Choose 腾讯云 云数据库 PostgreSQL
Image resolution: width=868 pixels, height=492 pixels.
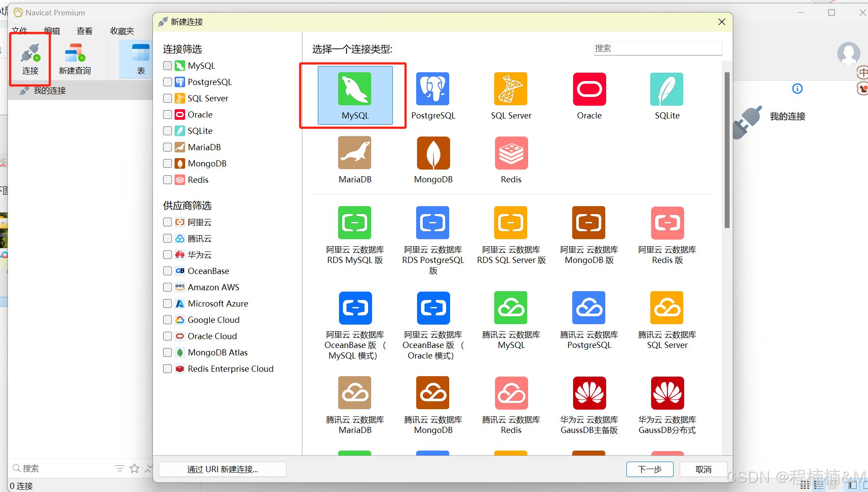(589, 321)
